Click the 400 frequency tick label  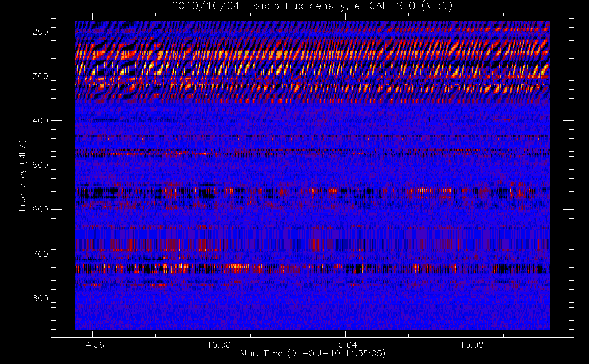[x=40, y=120]
